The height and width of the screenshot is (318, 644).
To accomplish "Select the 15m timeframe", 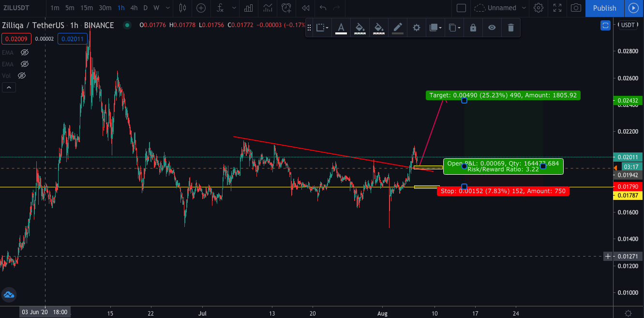I will pyautogui.click(x=87, y=8).
